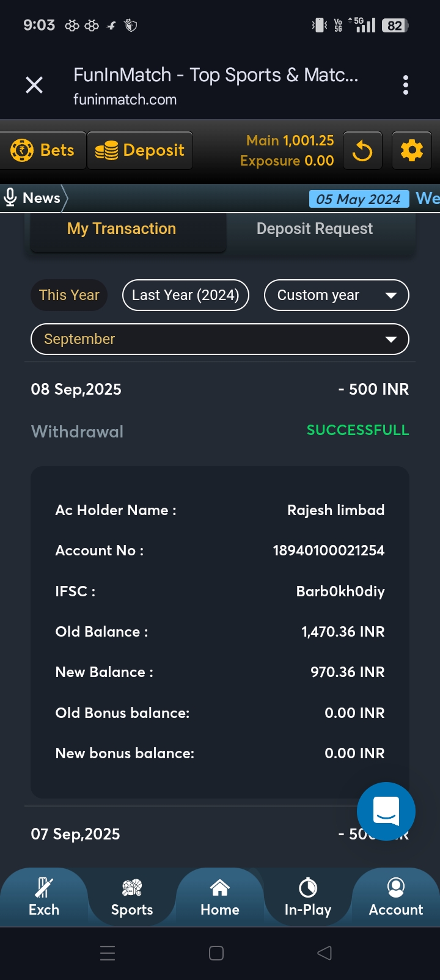
Task: Open Account from bottom navigation
Action: click(x=396, y=897)
